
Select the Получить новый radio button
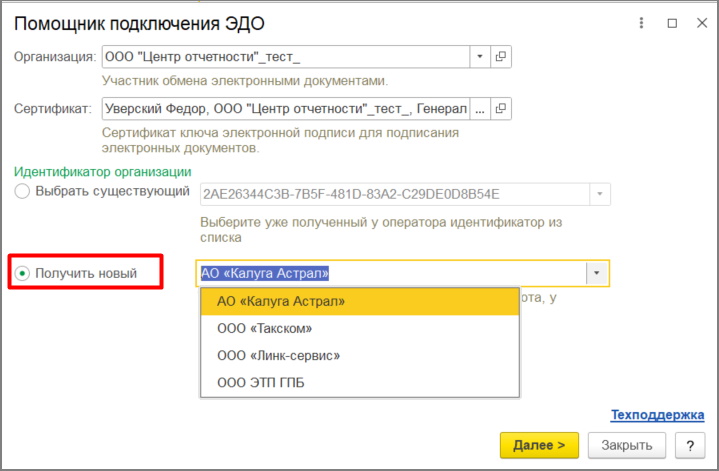22,273
